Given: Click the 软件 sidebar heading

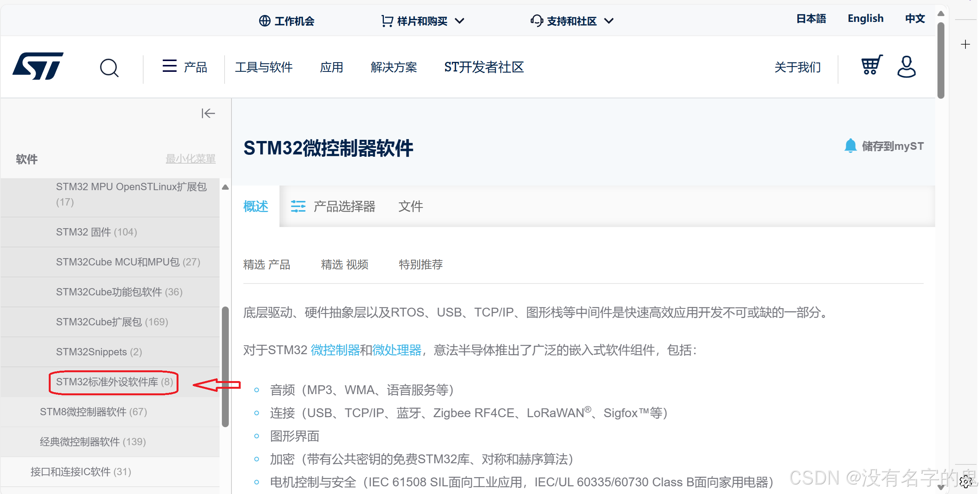Looking at the screenshot, I should (x=26, y=159).
